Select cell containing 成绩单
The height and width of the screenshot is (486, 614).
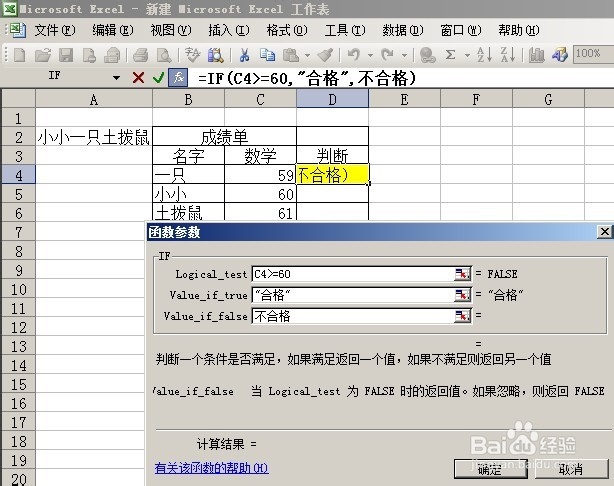tap(224, 137)
